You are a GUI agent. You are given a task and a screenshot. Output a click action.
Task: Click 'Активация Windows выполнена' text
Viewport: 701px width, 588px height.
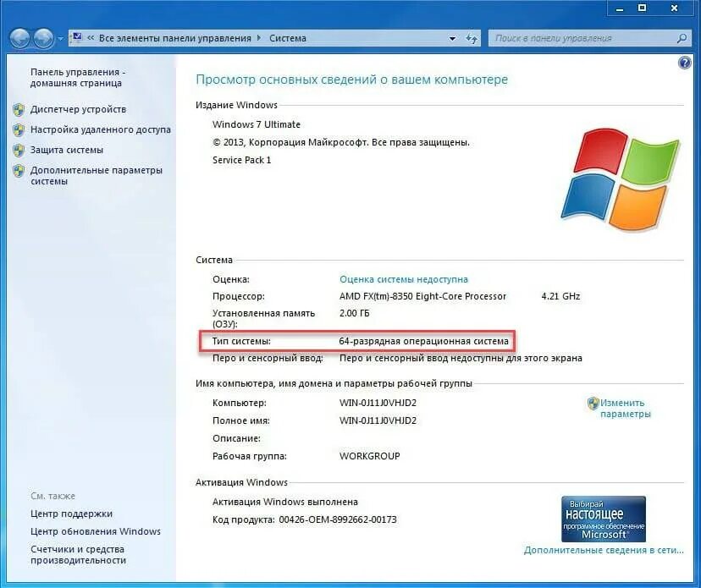pos(284,502)
